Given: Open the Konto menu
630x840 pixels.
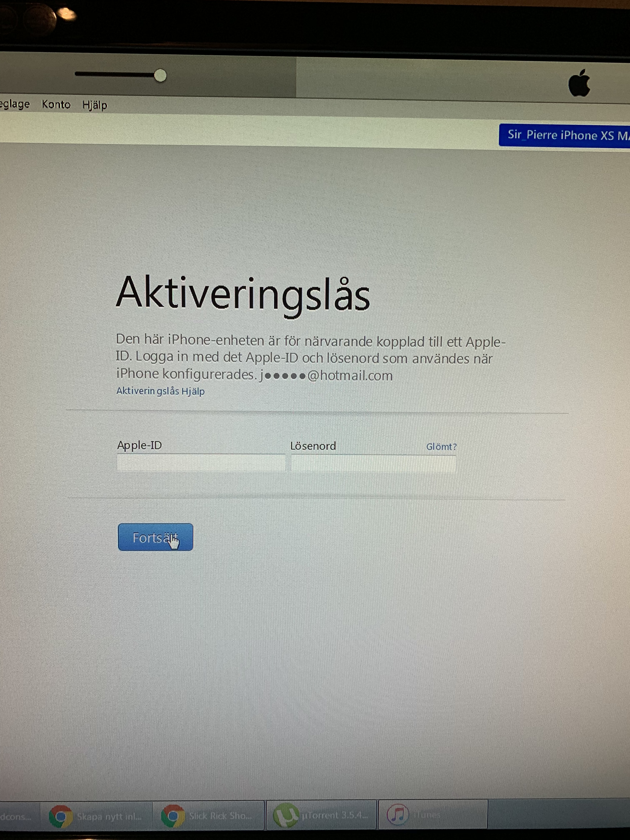Looking at the screenshot, I should [x=56, y=104].
